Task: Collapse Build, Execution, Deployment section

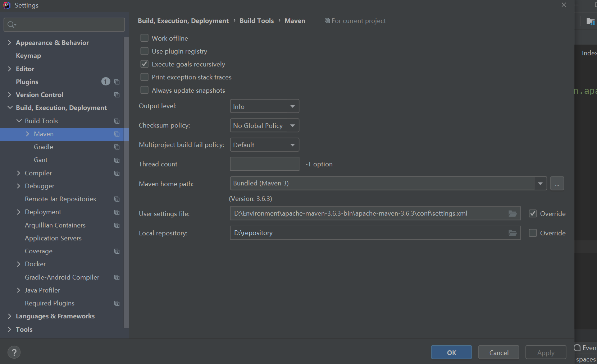Action: (x=10, y=107)
